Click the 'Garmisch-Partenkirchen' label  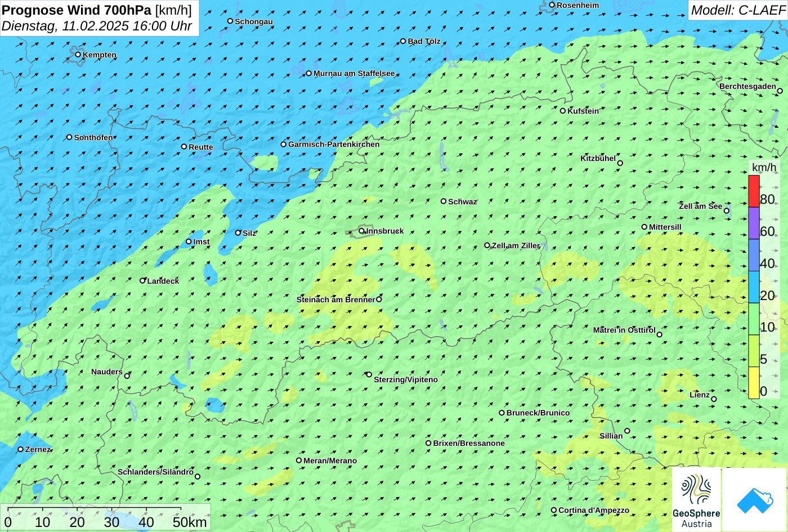334,144
